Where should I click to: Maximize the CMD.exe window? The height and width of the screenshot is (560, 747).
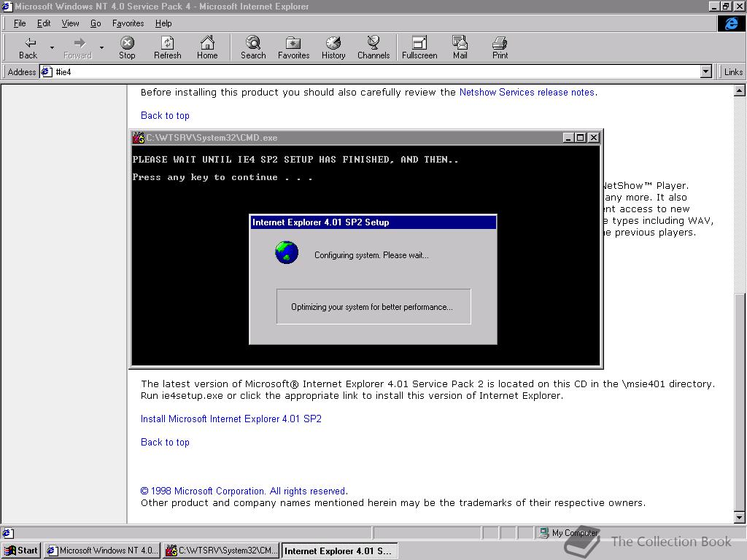coord(580,138)
